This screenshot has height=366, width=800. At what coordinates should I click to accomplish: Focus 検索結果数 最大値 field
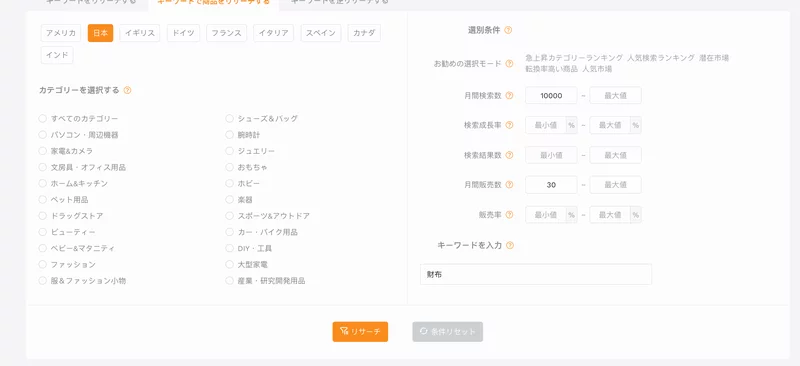pyautogui.click(x=615, y=155)
